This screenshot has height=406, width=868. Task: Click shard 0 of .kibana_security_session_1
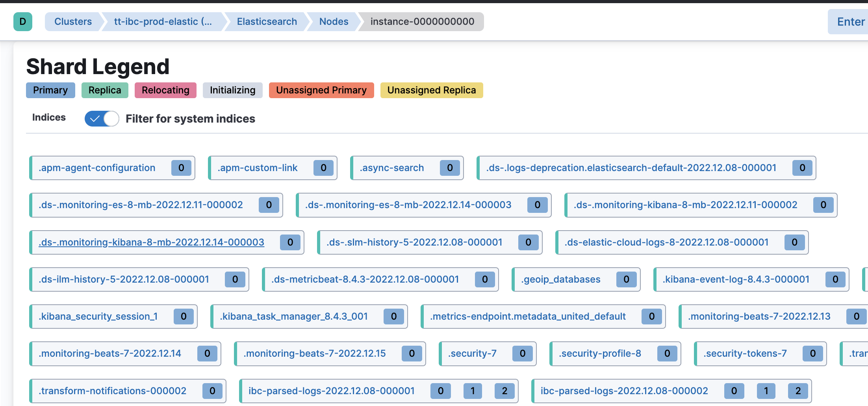click(184, 317)
